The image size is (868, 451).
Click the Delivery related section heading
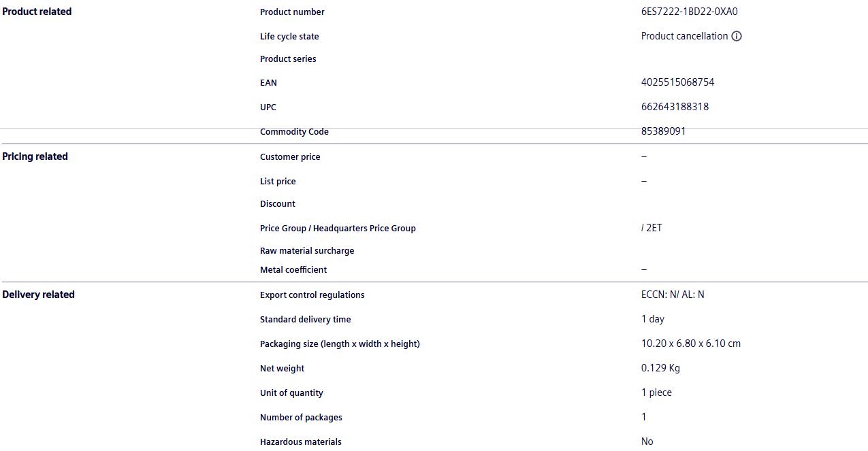[x=38, y=295]
